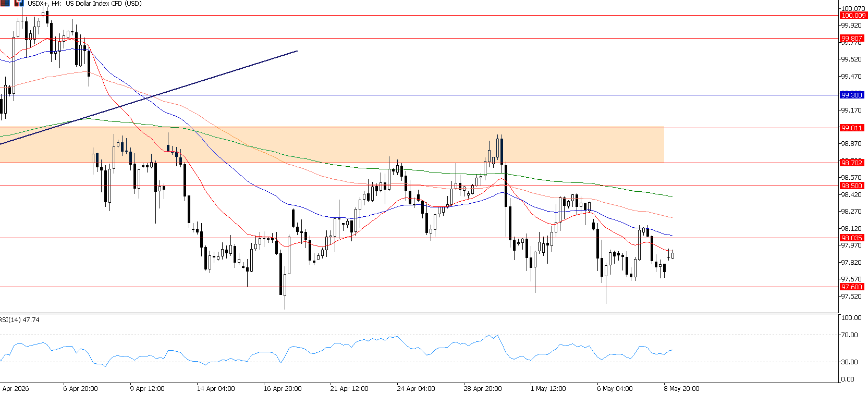Select the USDX+ H4 chart title text
The height and width of the screenshot is (394, 868).
(x=84, y=4)
